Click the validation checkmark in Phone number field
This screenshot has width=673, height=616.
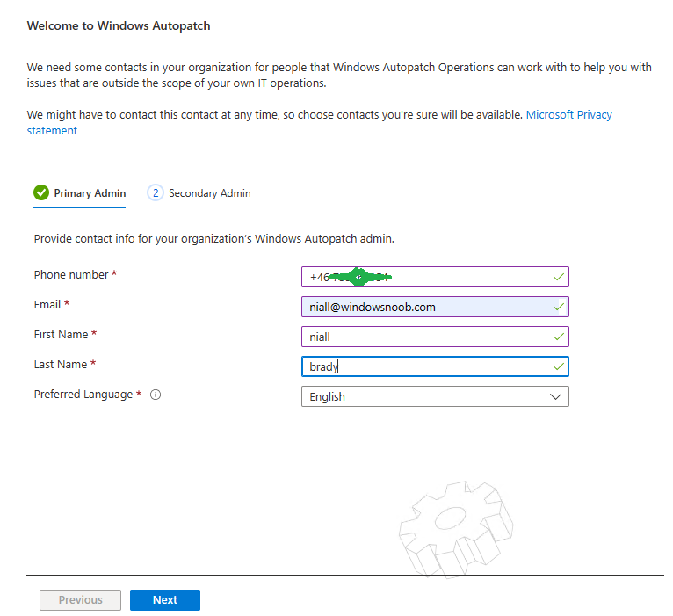pos(559,277)
